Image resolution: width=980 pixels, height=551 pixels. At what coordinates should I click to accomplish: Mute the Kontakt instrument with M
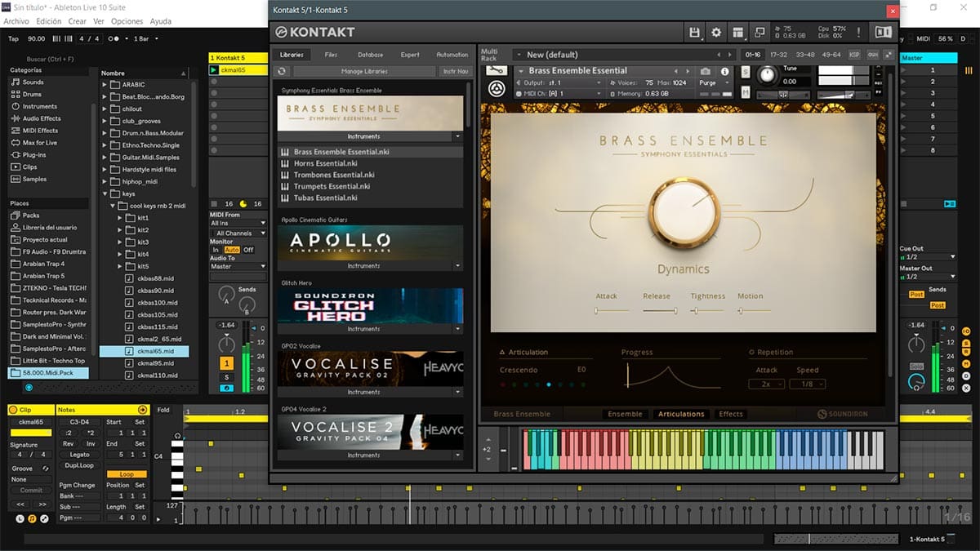(746, 91)
